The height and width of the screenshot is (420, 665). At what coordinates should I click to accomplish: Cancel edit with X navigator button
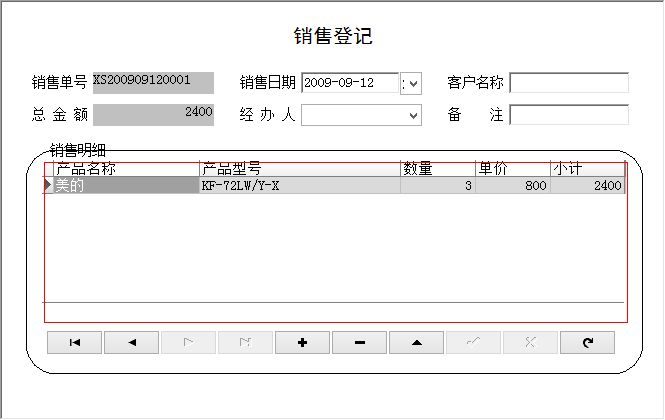coord(530,342)
